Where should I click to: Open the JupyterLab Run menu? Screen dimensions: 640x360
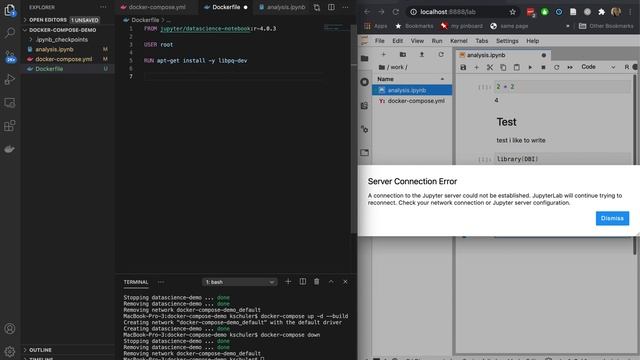pos(437,41)
